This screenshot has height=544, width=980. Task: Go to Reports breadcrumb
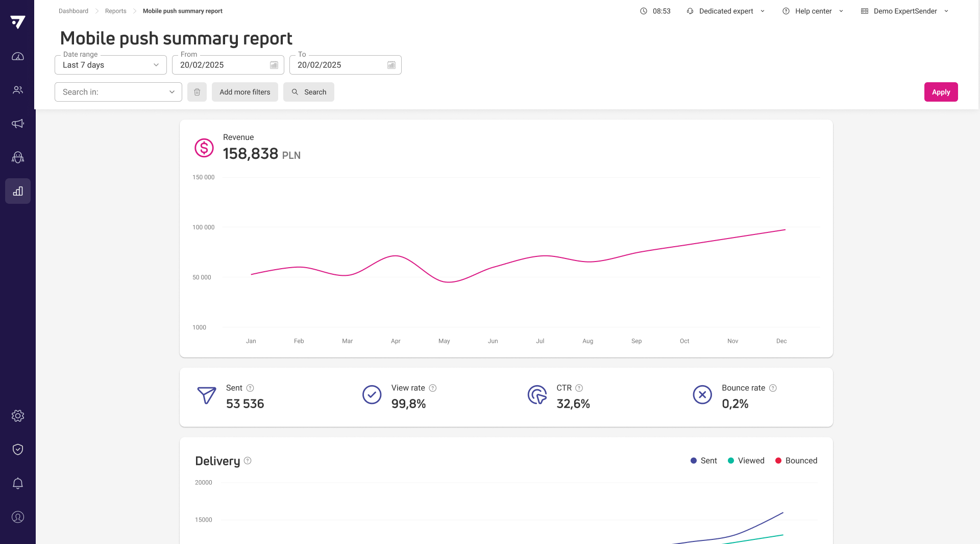tap(116, 11)
